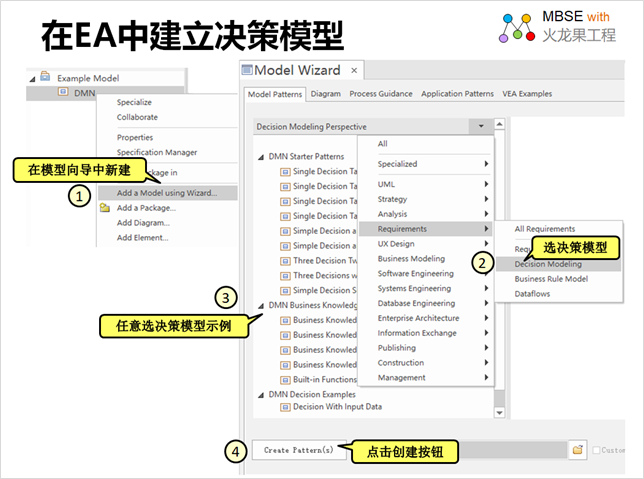Image resolution: width=644 pixels, height=479 pixels.
Task: Click the Example Model package icon
Action: click(45, 77)
